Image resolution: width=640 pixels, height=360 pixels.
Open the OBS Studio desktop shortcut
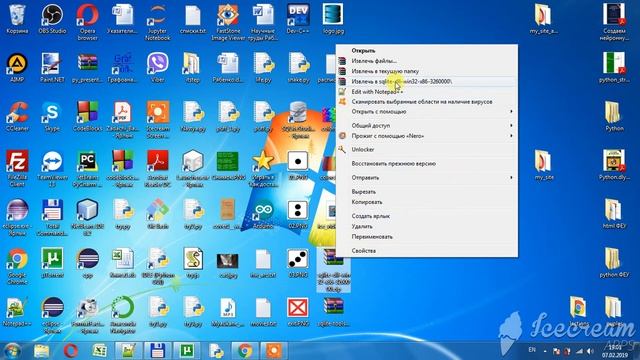coord(52,20)
